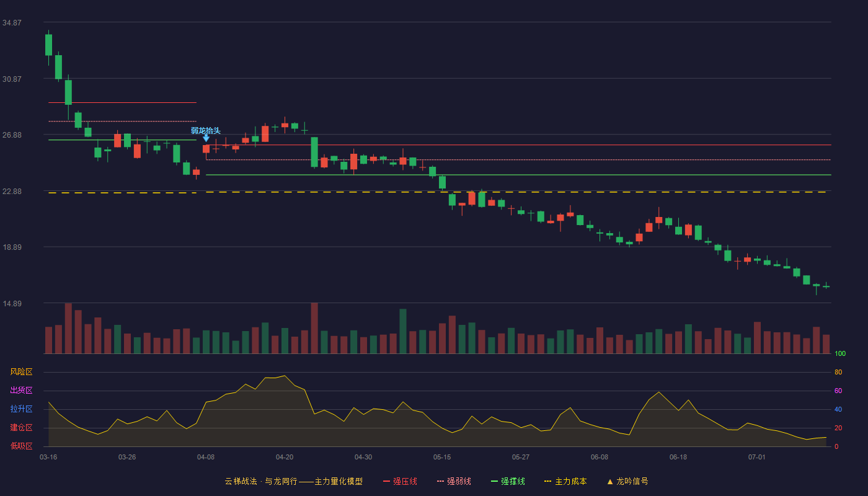Click the 03-16 date label
Screen dimensions: 868x496
[x=48, y=457]
